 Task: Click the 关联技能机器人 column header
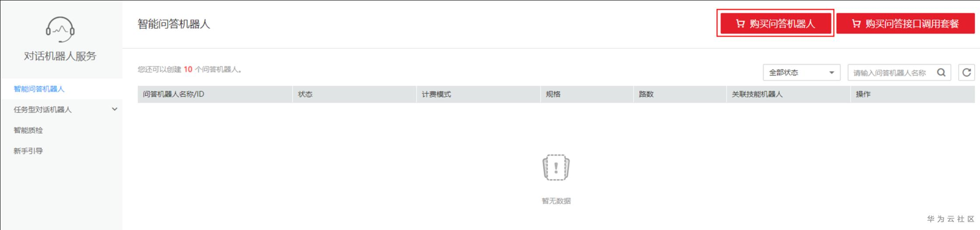757,94
